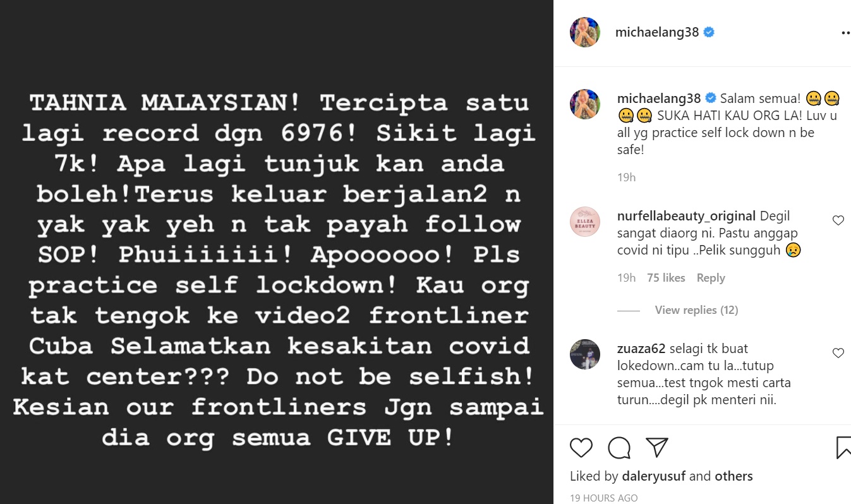This screenshot has width=851, height=504.
Task: Reply to nurfellabeauty_original's comment
Action: (711, 278)
